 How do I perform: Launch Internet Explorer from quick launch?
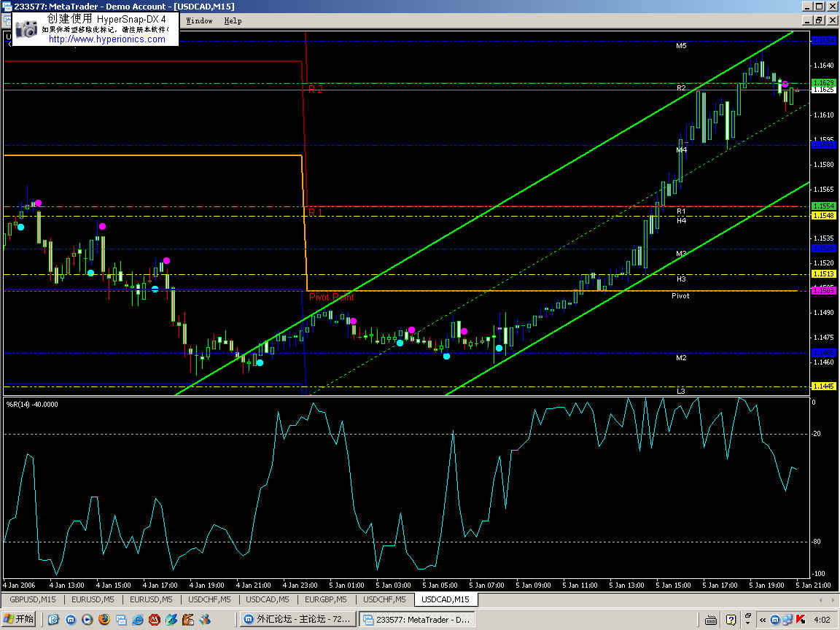pos(138,620)
